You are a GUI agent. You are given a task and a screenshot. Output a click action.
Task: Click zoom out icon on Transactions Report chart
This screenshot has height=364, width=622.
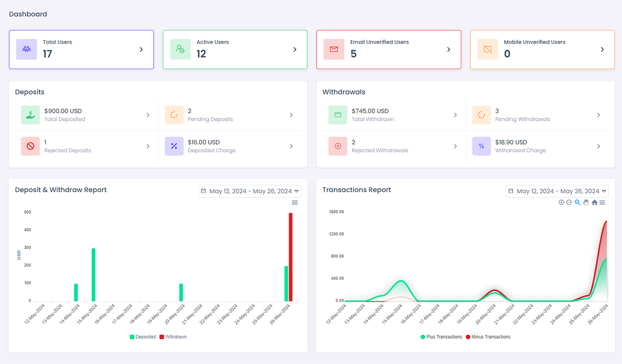569,203
